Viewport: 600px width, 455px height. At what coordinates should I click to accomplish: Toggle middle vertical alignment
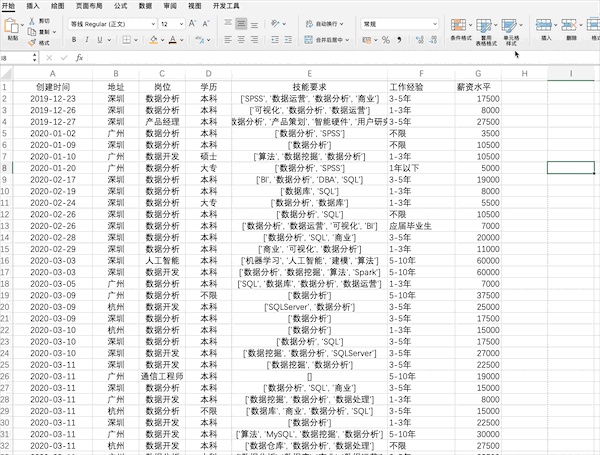(241, 24)
